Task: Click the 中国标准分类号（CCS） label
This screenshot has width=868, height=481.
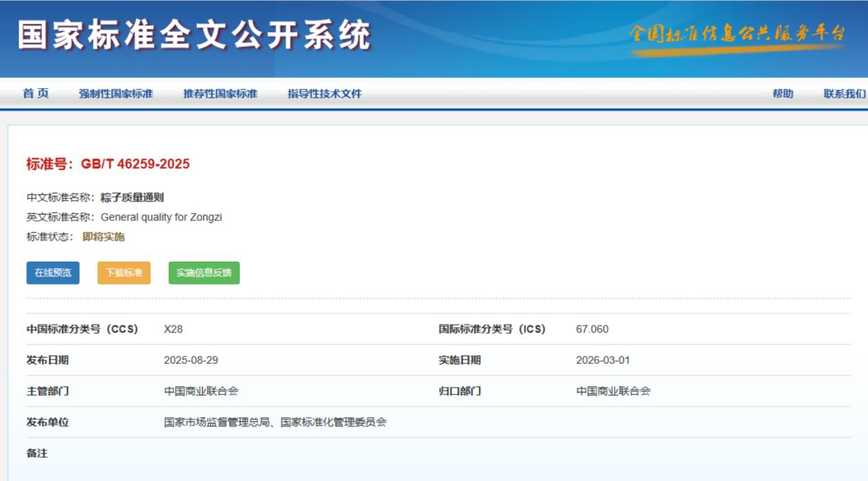Action: 82,329
